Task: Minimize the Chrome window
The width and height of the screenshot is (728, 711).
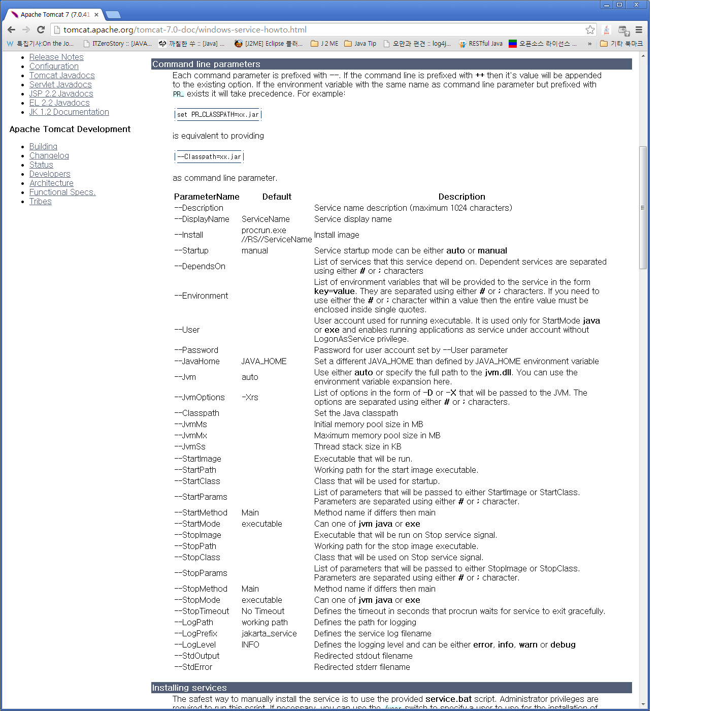Action: point(606,5)
